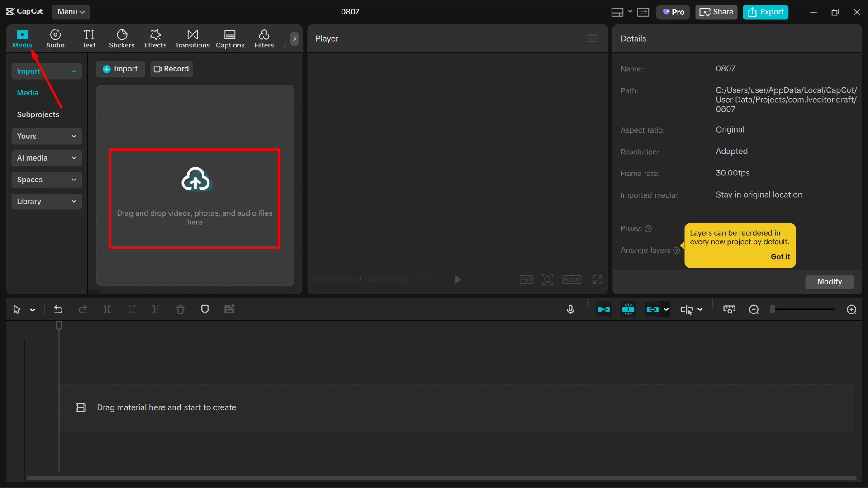Open the Text tab
Image resolution: width=868 pixels, height=488 pixels.
pyautogui.click(x=89, y=39)
